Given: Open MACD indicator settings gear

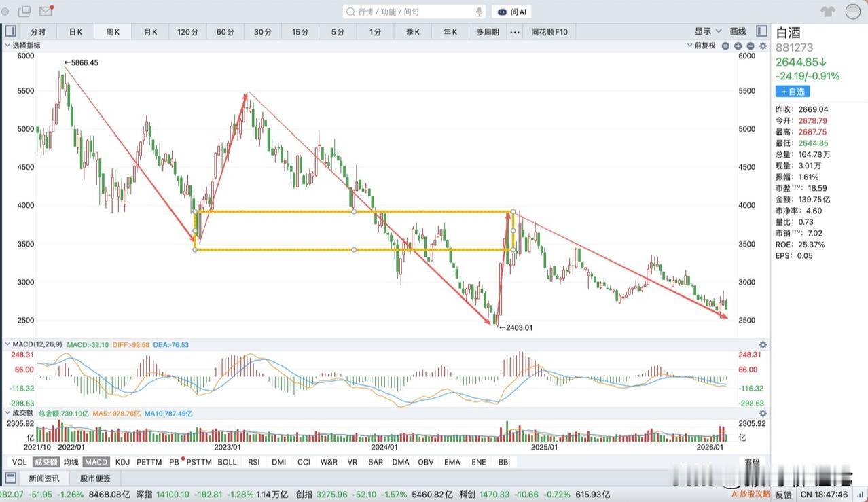Looking at the screenshot, I should click(763, 345).
